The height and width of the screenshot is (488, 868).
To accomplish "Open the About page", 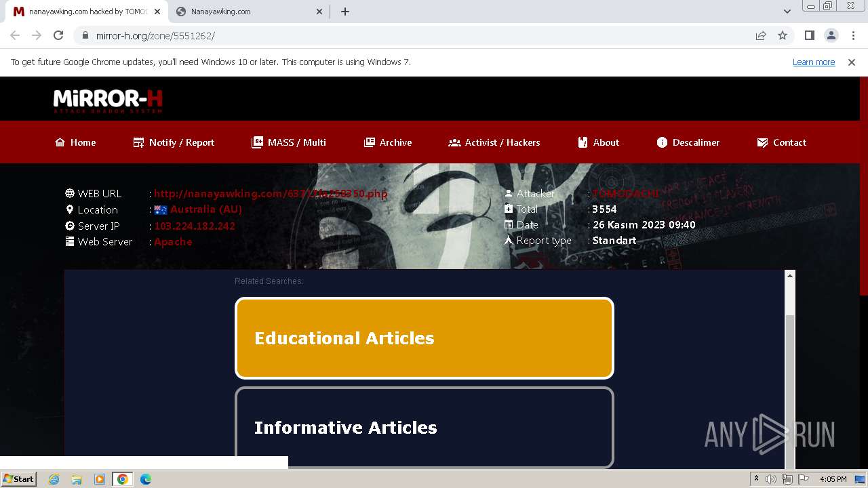I will [x=599, y=142].
